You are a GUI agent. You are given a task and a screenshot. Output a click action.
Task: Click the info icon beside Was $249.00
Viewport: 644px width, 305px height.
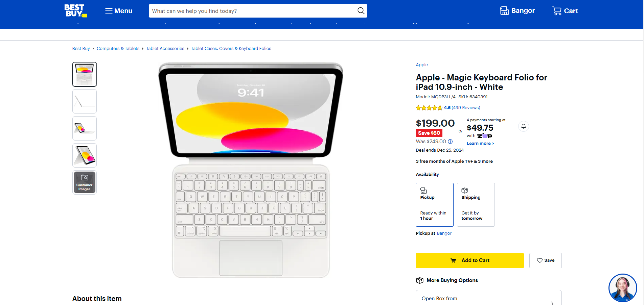click(450, 142)
